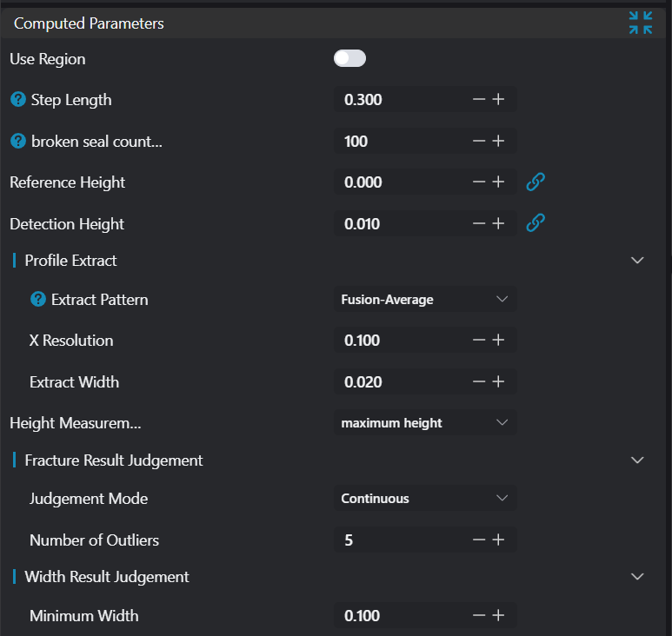Decrease broken seal count with minus button
Viewport: 672px width, 636px height.
click(x=479, y=142)
